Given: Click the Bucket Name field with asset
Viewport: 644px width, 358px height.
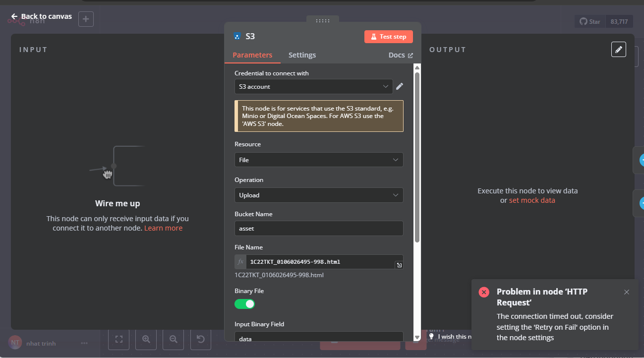Looking at the screenshot, I should [319, 229].
